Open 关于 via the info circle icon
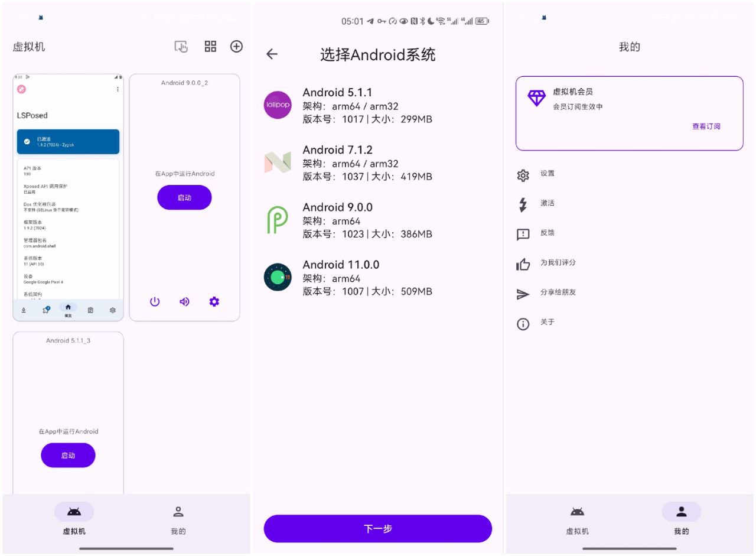This screenshot has height=556, width=756. click(x=523, y=323)
